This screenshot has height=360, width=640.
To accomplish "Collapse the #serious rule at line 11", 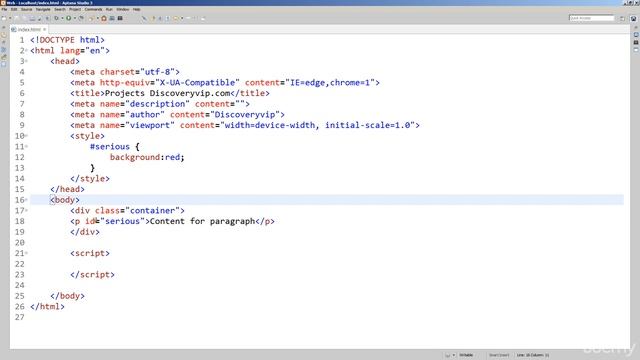I will (x=27, y=147).
